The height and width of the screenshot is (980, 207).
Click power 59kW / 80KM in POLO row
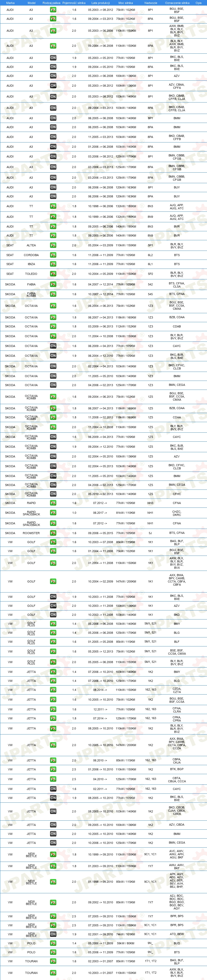coord(125,943)
